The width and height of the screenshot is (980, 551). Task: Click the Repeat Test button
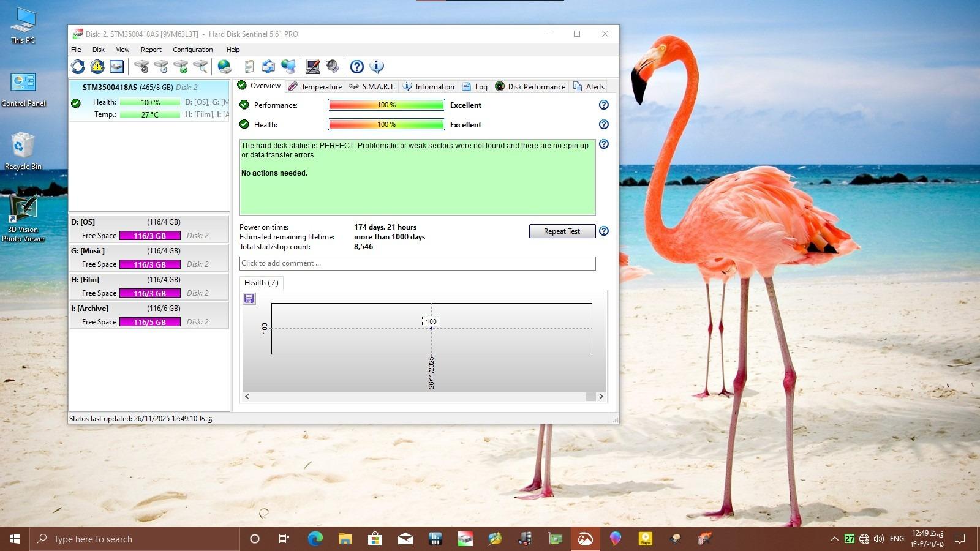[562, 231]
